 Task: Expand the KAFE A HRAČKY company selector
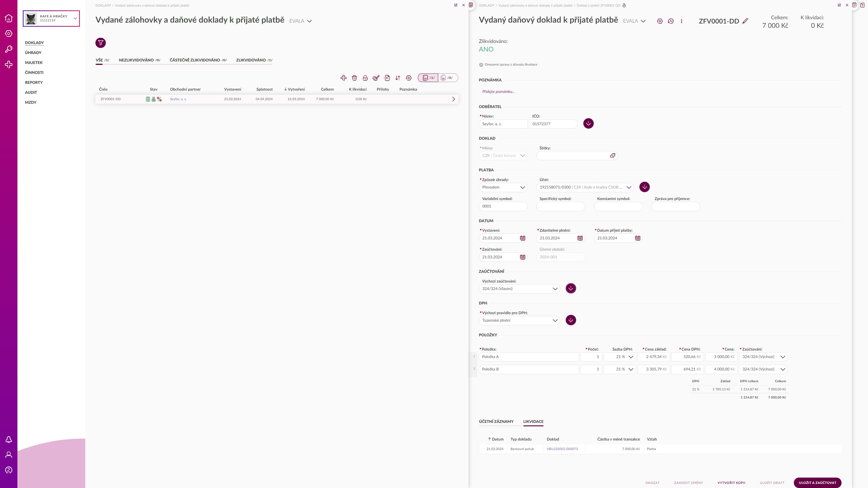(x=51, y=18)
